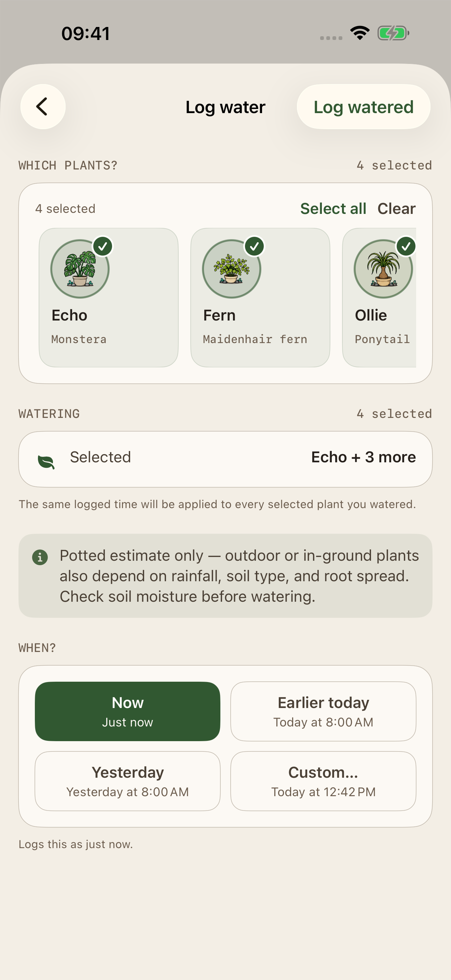Image resolution: width=451 pixels, height=980 pixels.
Task: Choose Earlier today at 8:00 AM
Action: 323,711
